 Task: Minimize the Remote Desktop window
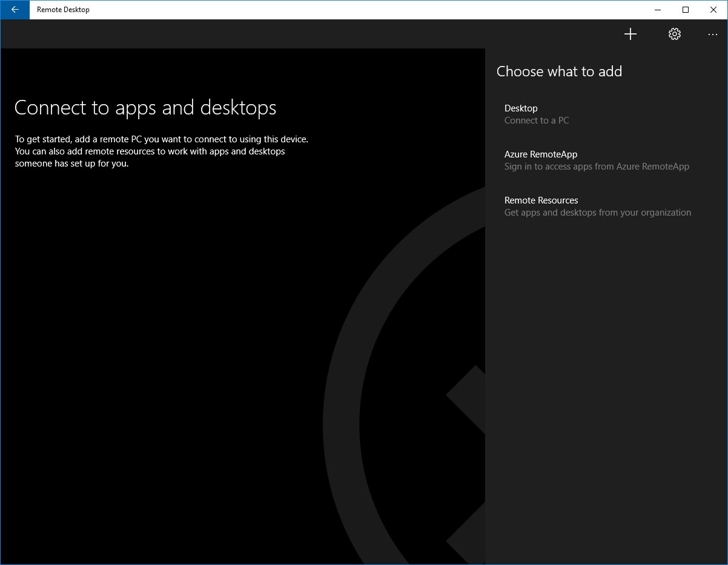pos(658,10)
